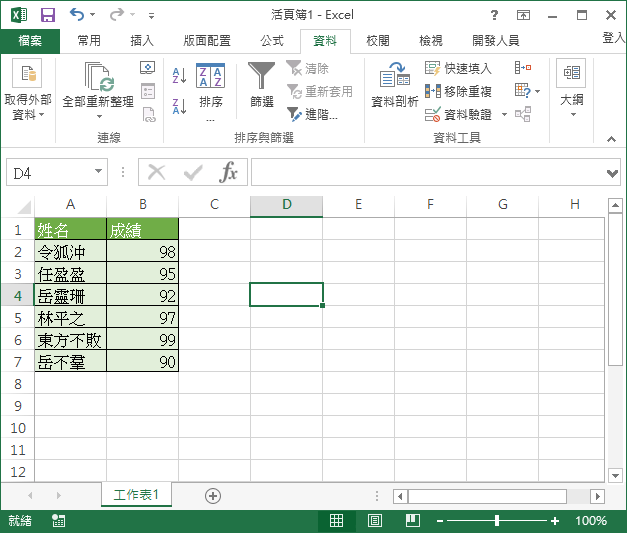Undo the last action
Screen dimensions: 627x533
point(77,15)
